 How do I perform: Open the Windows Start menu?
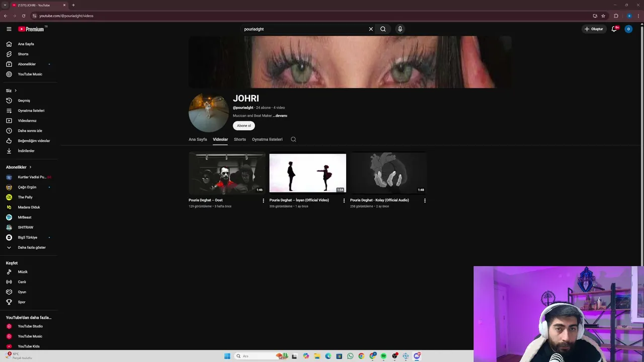(x=227, y=356)
